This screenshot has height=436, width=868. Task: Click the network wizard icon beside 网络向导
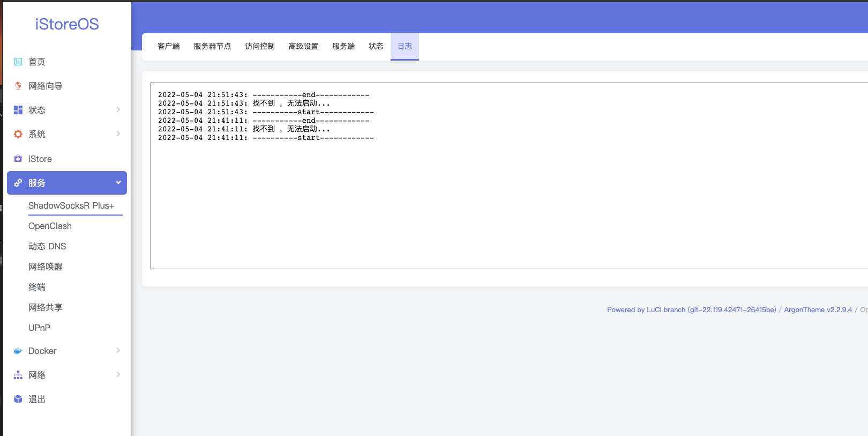pyautogui.click(x=18, y=86)
